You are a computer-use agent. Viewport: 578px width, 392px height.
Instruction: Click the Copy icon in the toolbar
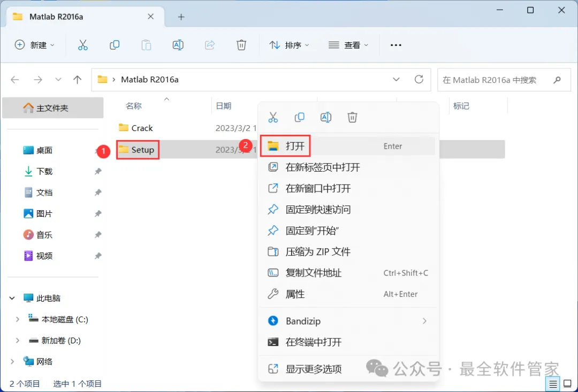pos(115,45)
